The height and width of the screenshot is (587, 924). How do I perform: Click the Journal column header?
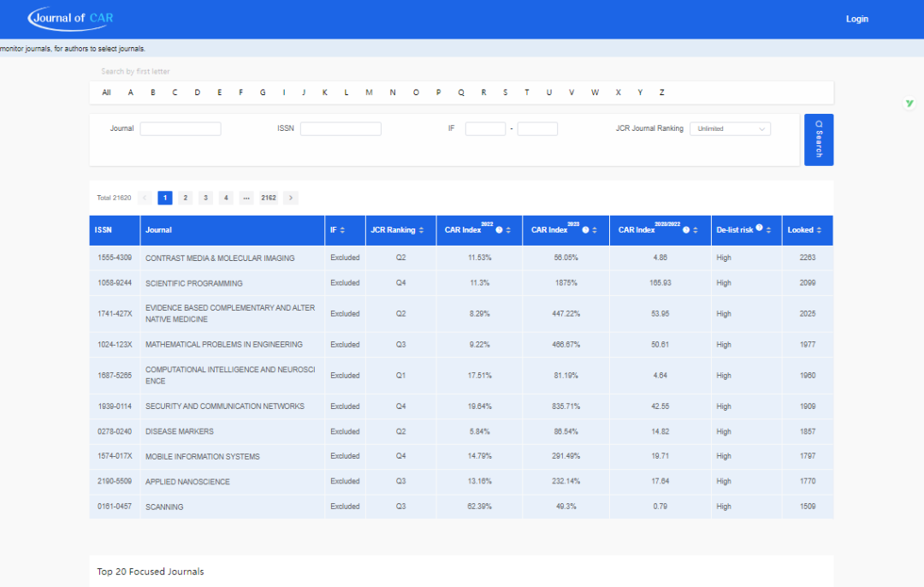pos(232,230)
